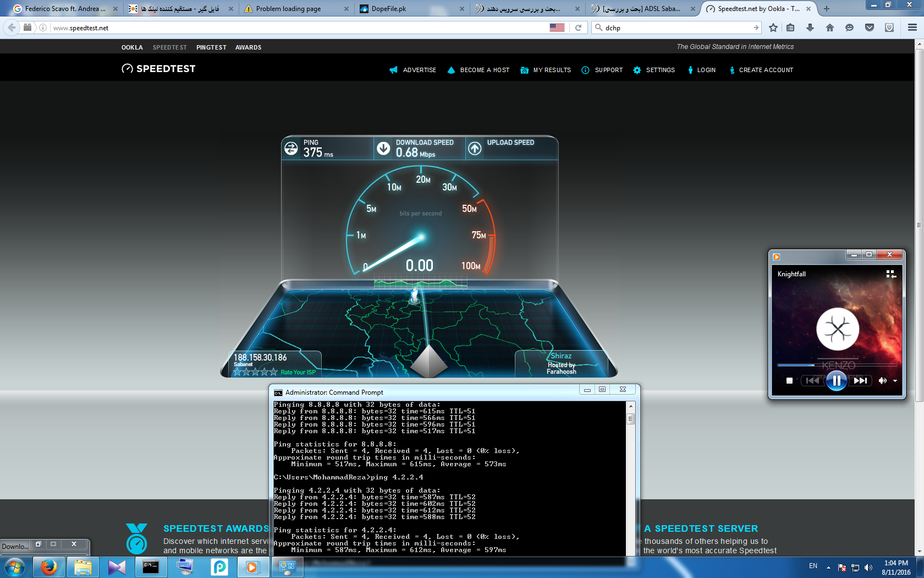924x578 pixels.
Task: Click CREATE ACCOUNT link
Action: tap(761, 70)
